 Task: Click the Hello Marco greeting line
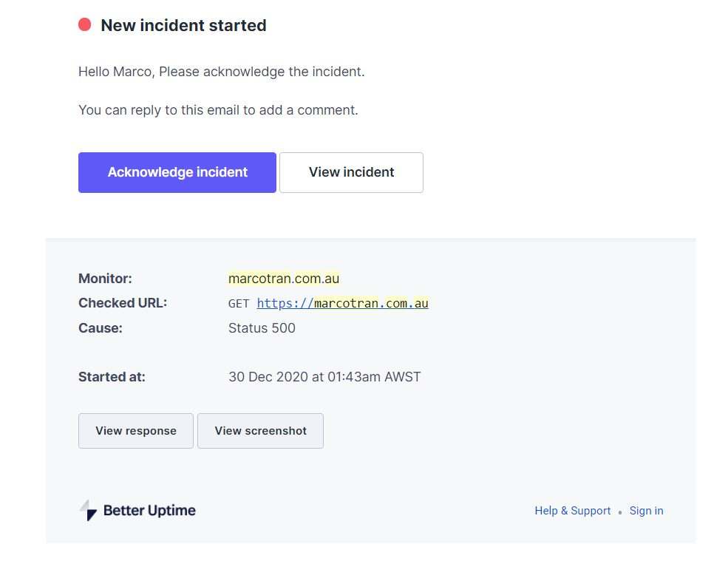(222, 72)
